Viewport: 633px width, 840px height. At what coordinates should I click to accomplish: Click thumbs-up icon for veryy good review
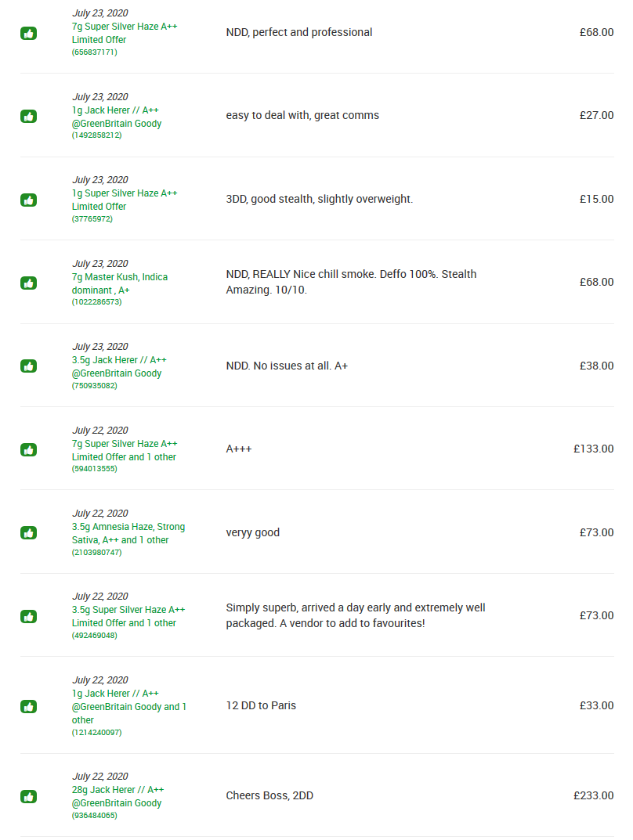click(28, 532)
